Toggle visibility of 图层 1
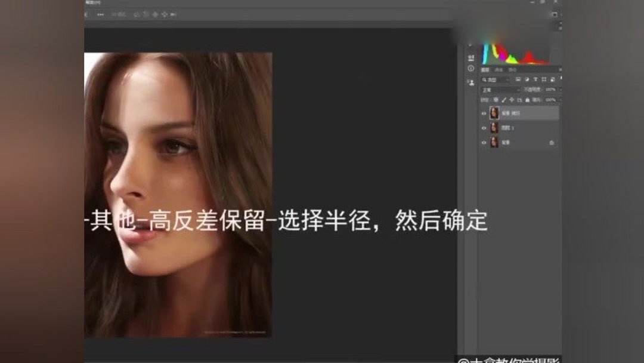 tap(484, 128)
